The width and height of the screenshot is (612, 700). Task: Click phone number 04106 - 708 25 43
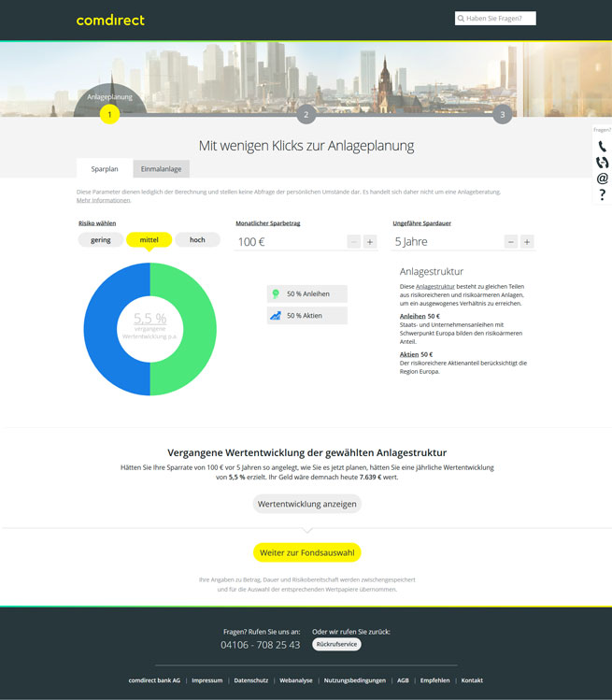pyautogui.click(x=261, y=645)
